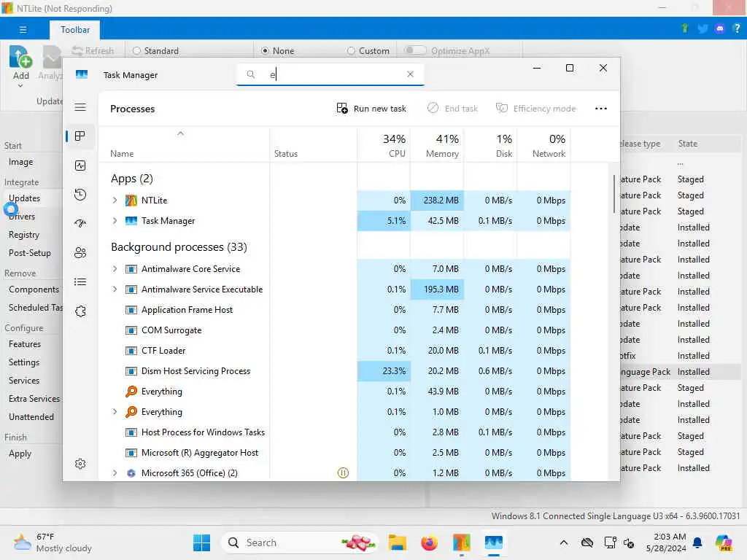Open the App history icon in sidebar

(80, 194)
